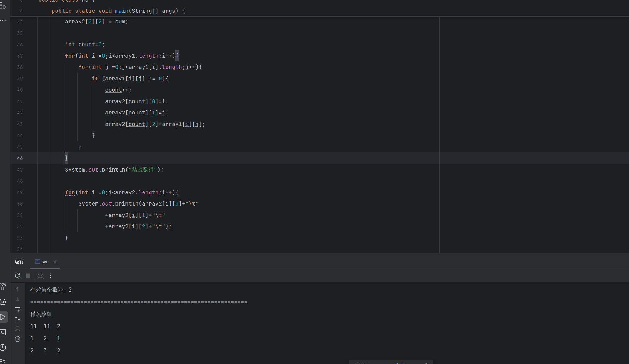
Task: Click 'array1.length' on line 37
Action: pyautogui.click(x=137, y=56)
